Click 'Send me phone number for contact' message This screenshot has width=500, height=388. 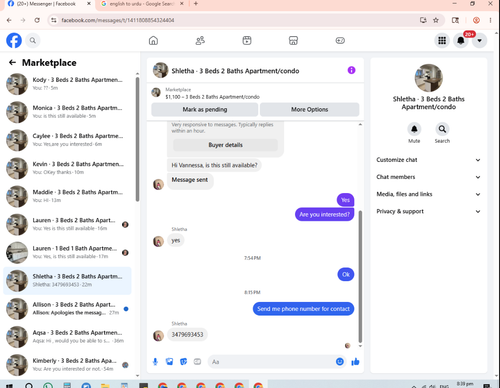click(303, 309)
